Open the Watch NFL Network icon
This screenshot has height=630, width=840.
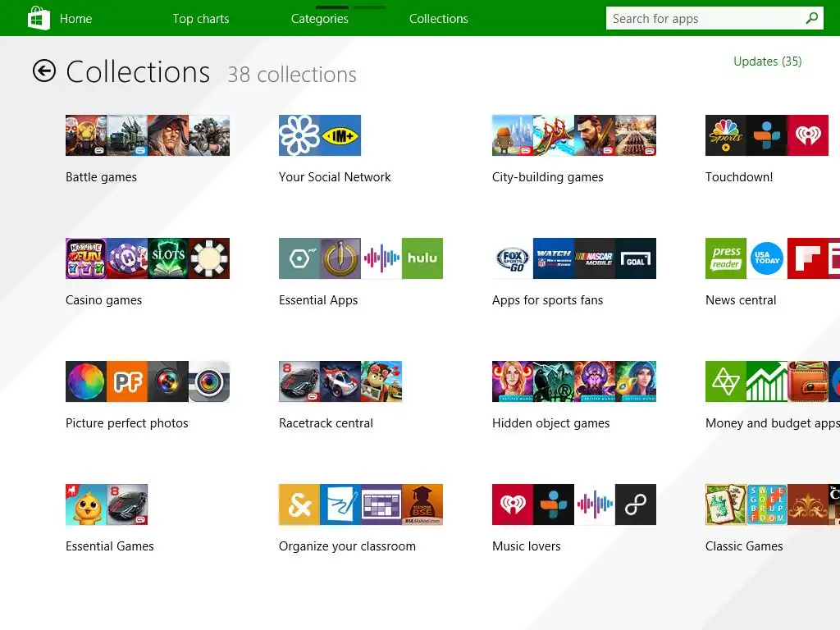tap(554, 258)
